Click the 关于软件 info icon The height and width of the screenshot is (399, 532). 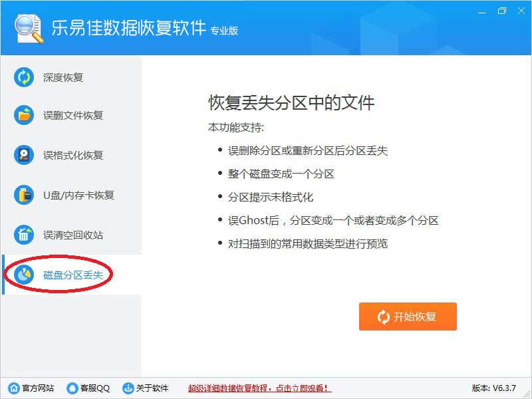coord(128,388)
